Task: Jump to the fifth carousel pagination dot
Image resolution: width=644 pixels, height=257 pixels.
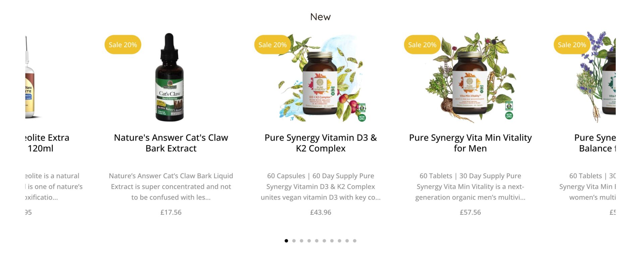Action: (317, 241)
